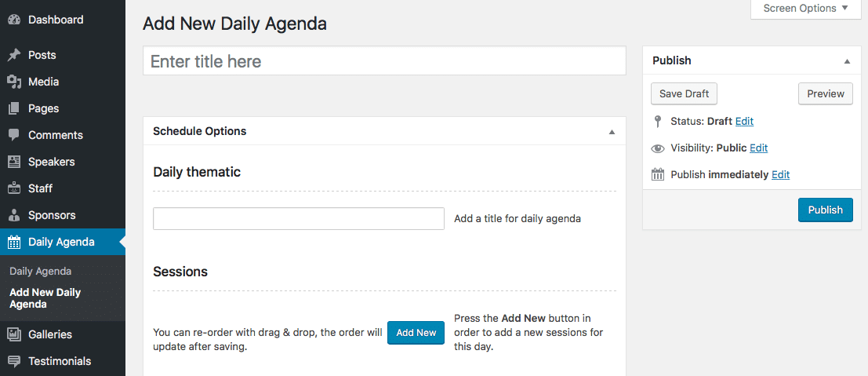Open the Daily Agenda submenu item

pyautogui.click(x=41, y=271)
